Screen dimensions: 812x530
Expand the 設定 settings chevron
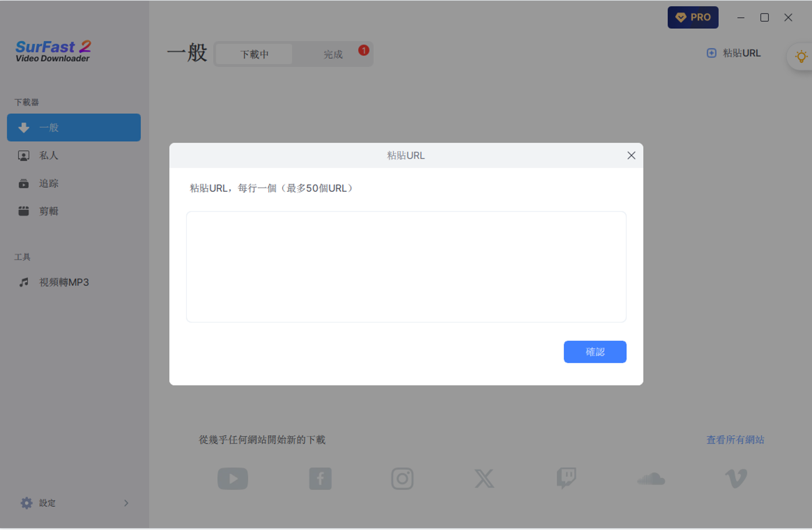pyautogui.click(x=126, y=503)
